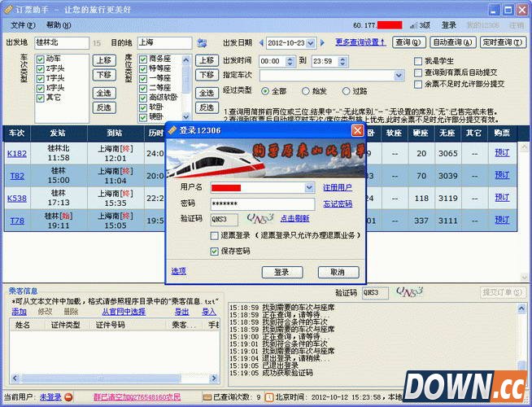Click seat type 反选 button
Image resolution: width=532 pixels, height=407 pixels.
[x=207, y=107]
